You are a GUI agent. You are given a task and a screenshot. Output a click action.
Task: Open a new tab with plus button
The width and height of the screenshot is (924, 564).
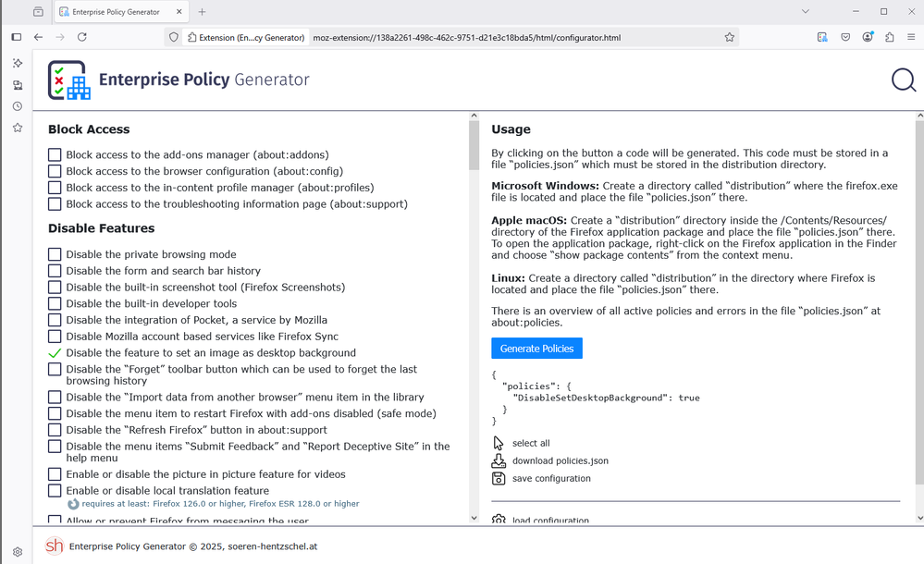(202, 12)
